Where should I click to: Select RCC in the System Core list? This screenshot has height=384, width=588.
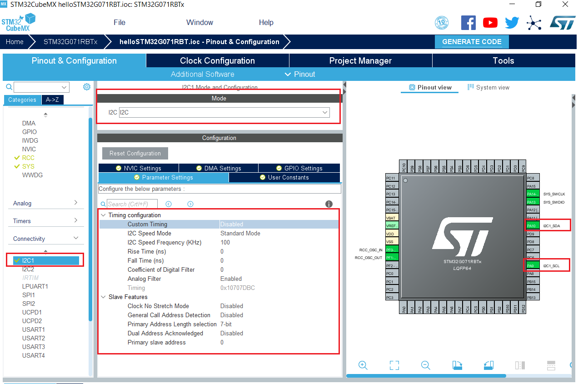point(28,158)
